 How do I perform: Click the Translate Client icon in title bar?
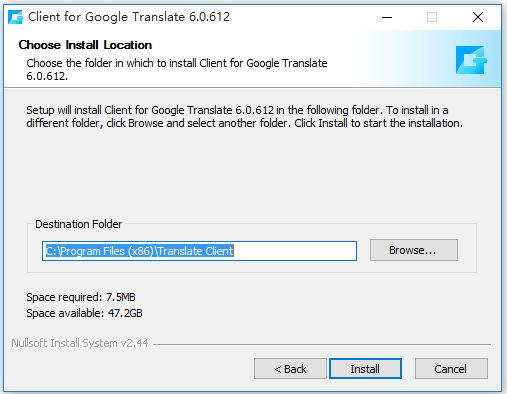(x=15, y=17)
